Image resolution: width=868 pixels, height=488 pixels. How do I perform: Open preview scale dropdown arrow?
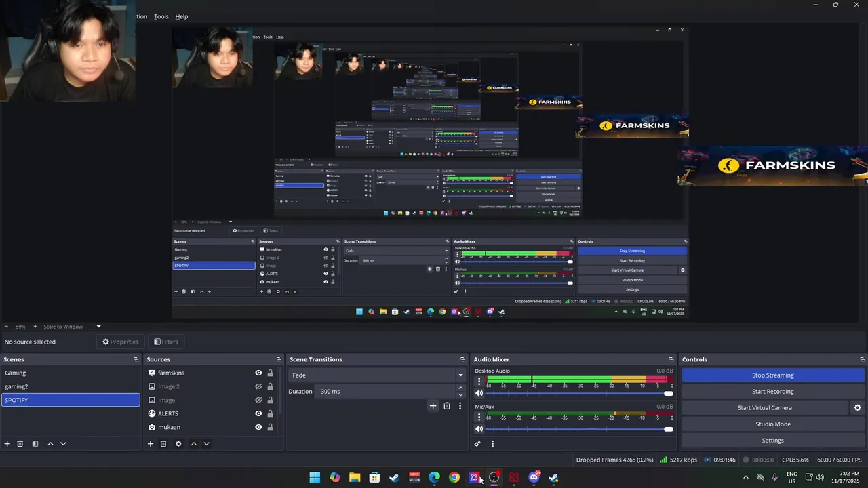(98, 327)
